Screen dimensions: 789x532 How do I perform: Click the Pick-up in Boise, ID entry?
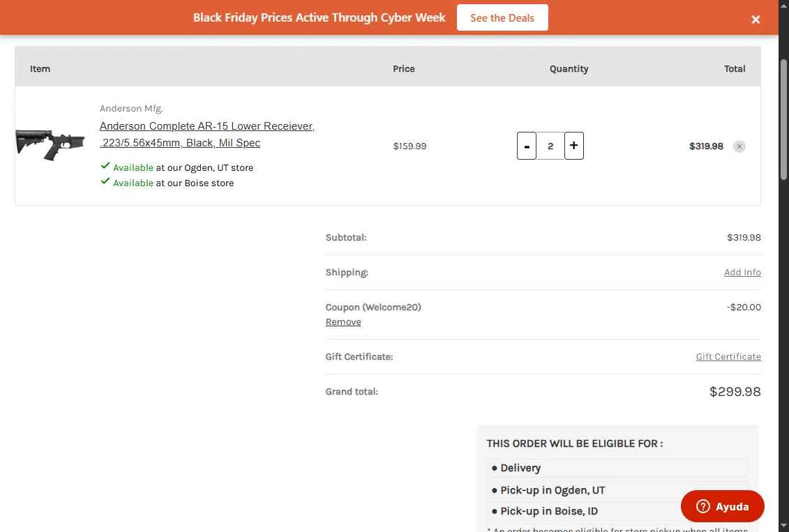548,511
